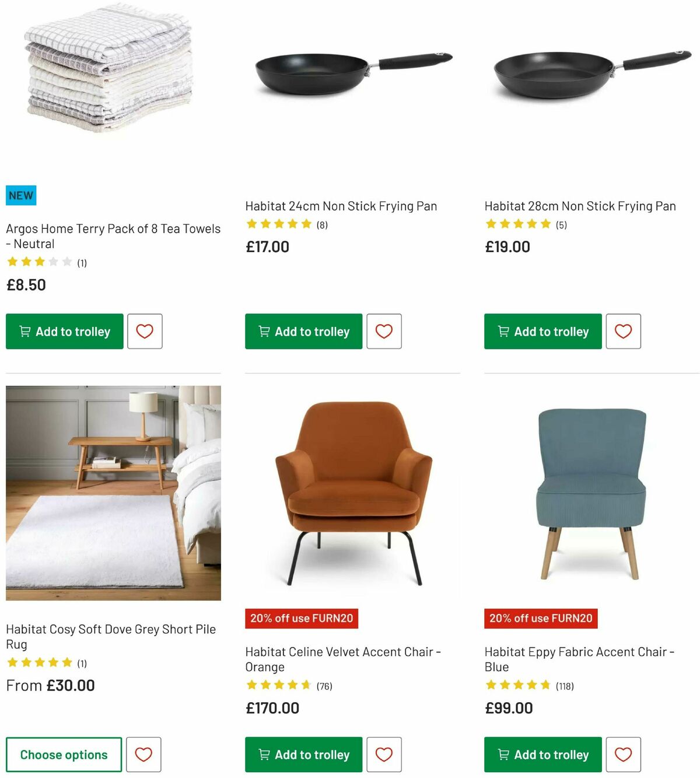Image resolution: width=700 pixels, height=778 pixels.
Task: Add the tea towels to your wishlist
Action: pyautogui.click(x=144, y=331)
